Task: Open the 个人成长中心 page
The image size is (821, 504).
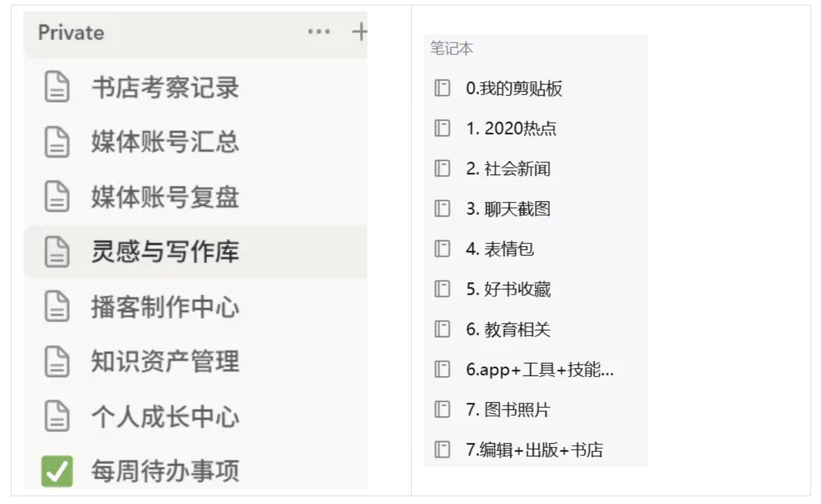Action: (x=165, y=416)
